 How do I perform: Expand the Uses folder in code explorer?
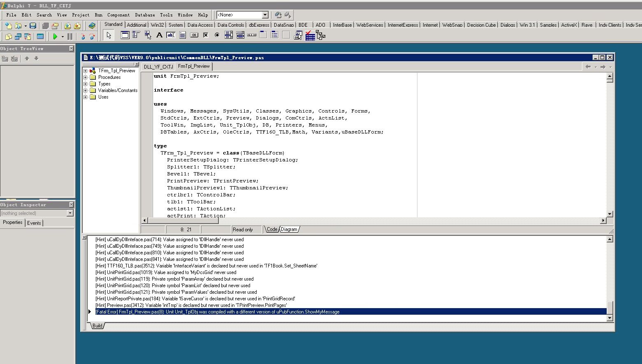[86, 97]
